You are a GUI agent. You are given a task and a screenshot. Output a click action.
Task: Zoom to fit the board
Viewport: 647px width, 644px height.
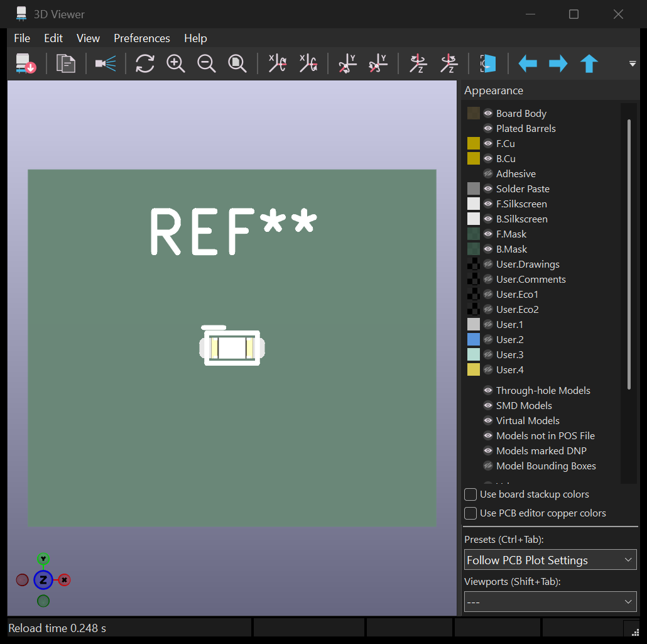pos(237,63)
